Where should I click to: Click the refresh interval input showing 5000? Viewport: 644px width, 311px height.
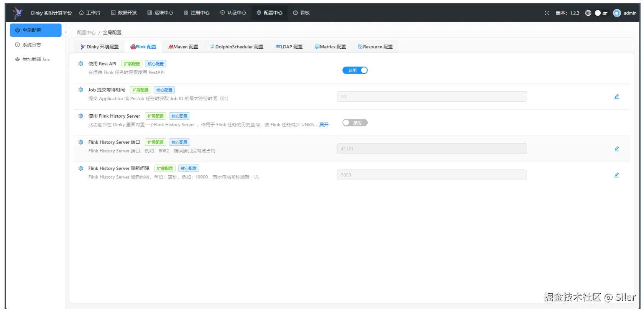coord(432,175)
